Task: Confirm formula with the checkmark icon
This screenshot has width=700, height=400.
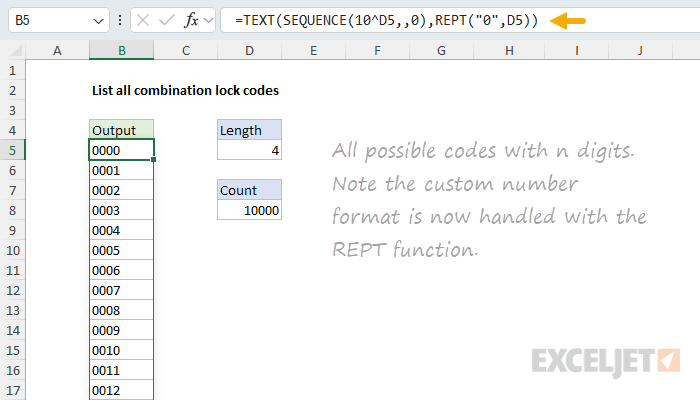Action: (167, 20)
